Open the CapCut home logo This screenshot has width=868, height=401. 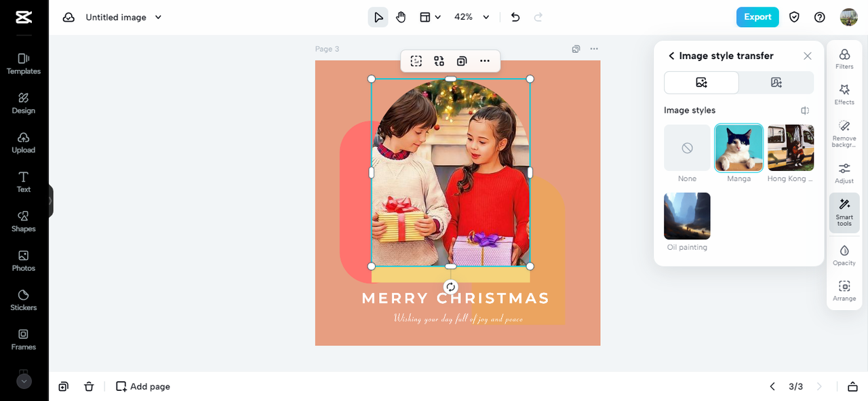24,18
